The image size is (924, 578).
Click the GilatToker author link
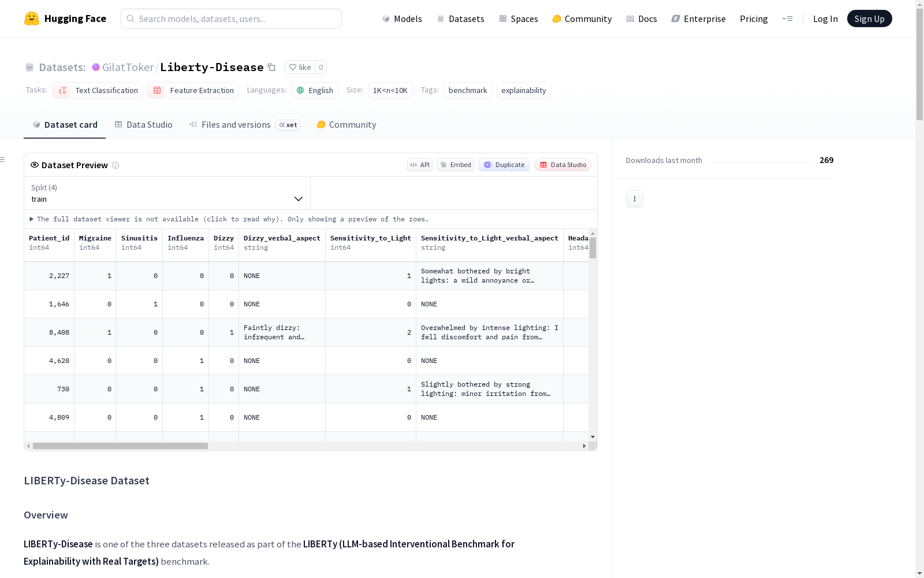[128, 67]
